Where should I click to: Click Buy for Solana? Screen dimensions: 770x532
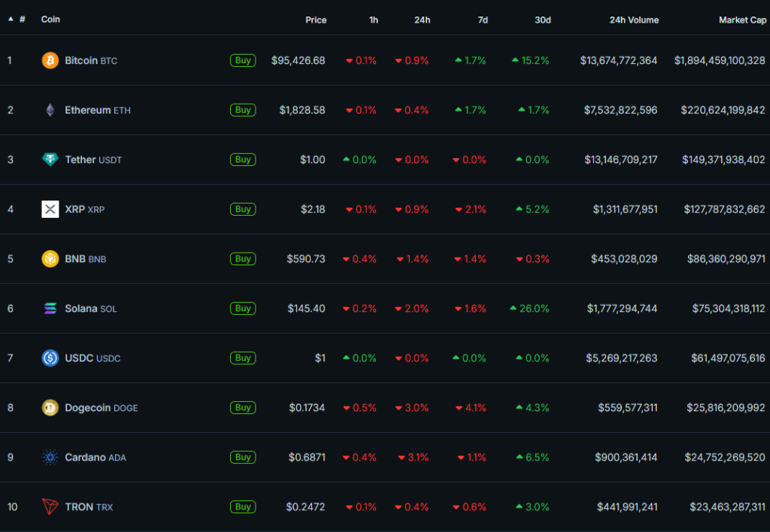click(x=242, y=308)
